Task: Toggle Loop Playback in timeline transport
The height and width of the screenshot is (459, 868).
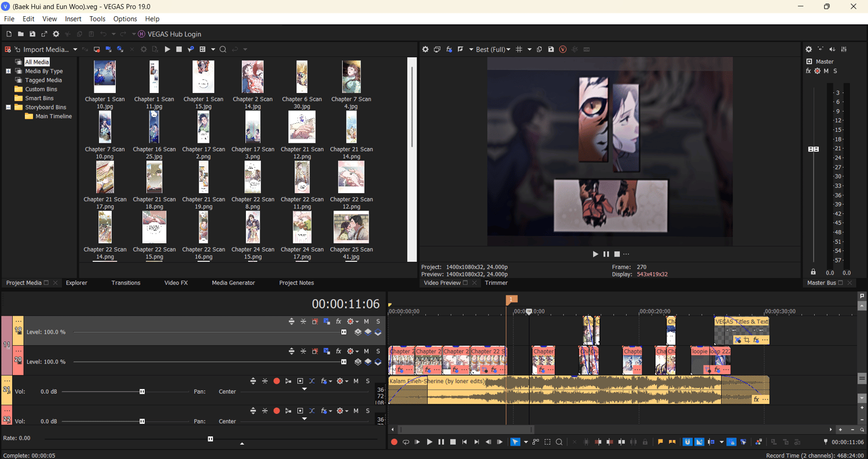Action: click(406, 442)
